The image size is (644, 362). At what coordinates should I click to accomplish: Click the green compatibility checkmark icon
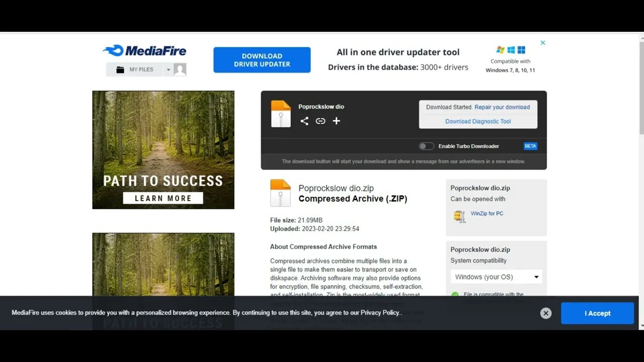coord(455,295)
